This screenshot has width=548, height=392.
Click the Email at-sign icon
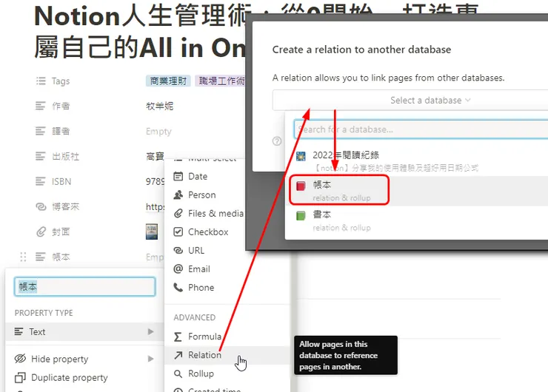pyautogui.click(x=178, y=268)
